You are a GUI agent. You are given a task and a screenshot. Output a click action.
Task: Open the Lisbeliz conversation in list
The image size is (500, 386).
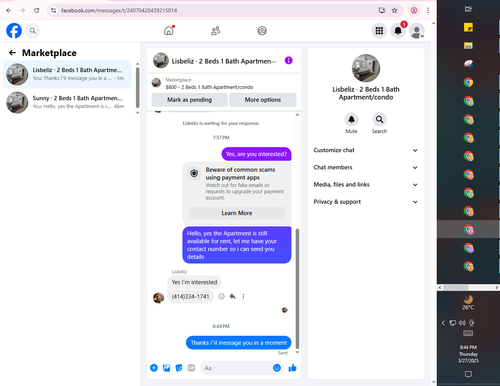pyautogui.click(x=68, y=74)
